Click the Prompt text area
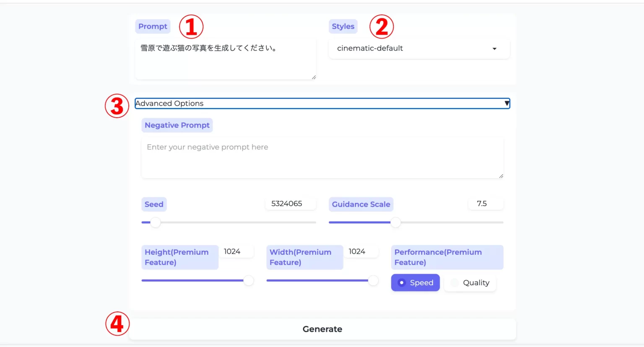This screenshot has width=644, height=347. coord(225,59)
